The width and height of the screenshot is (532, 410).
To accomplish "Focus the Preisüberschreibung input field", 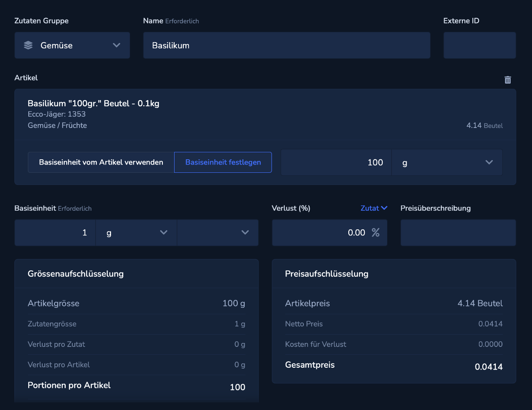I will coord(458,232).
